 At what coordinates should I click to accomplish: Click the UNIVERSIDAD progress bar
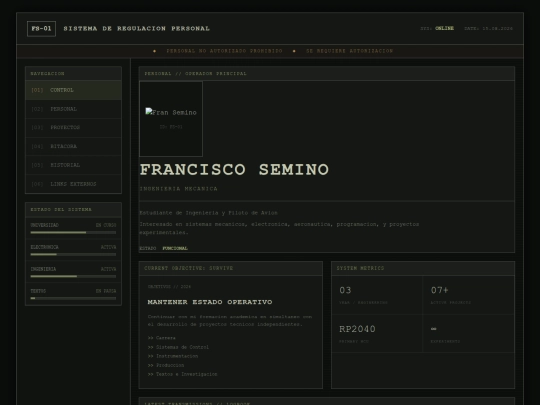[73, 232]
